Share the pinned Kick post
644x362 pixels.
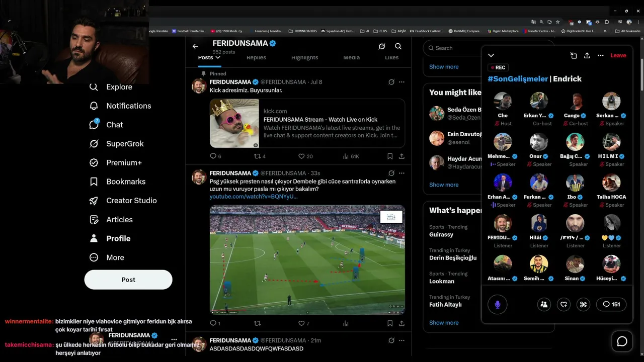(x=401, y=156)
